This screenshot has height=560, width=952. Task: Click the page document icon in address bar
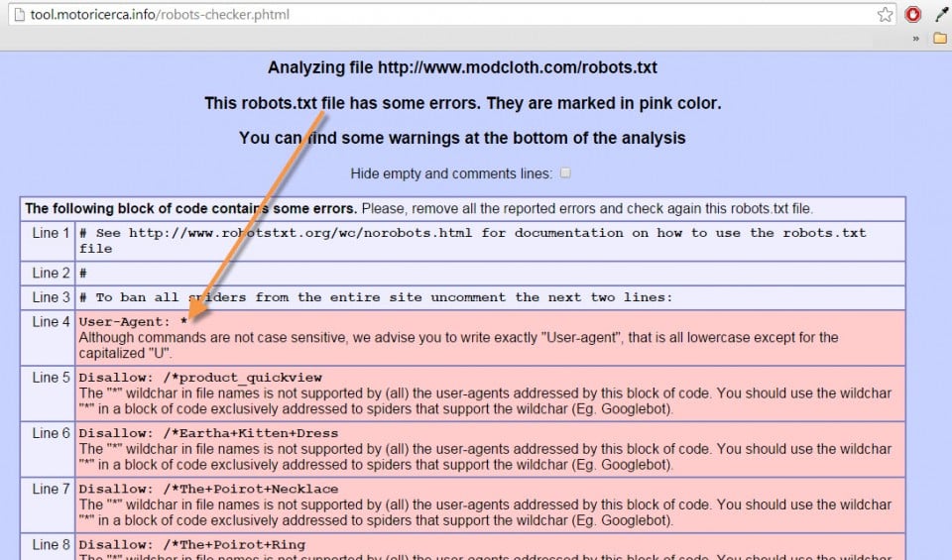click(x=20, y=15)
